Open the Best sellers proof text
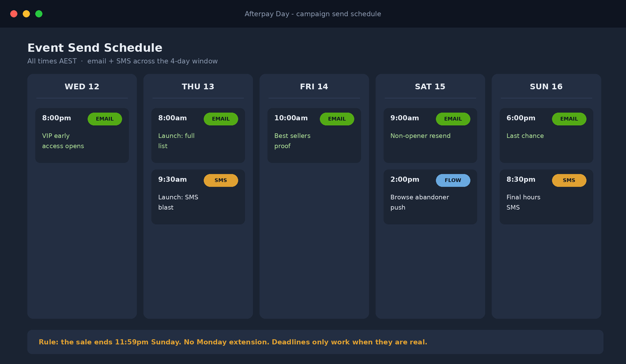The image size is (626, 364). pyautogui.click(x=293, y=141)
